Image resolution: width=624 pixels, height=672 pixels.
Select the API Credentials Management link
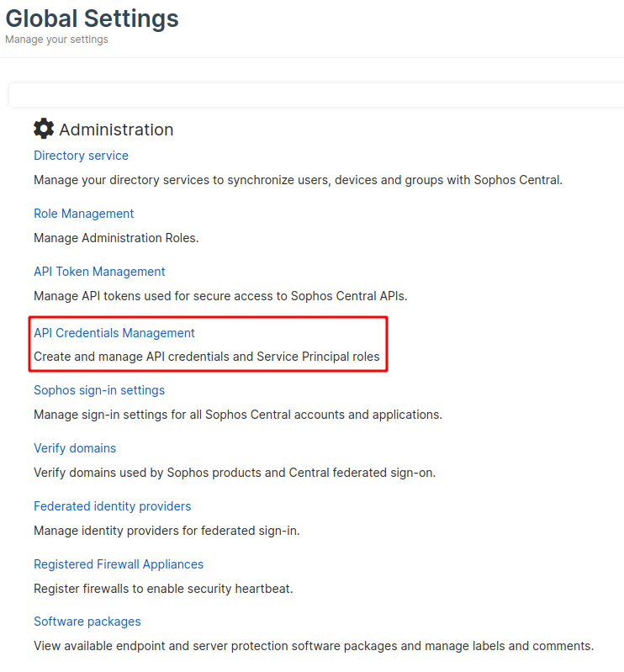114,333
